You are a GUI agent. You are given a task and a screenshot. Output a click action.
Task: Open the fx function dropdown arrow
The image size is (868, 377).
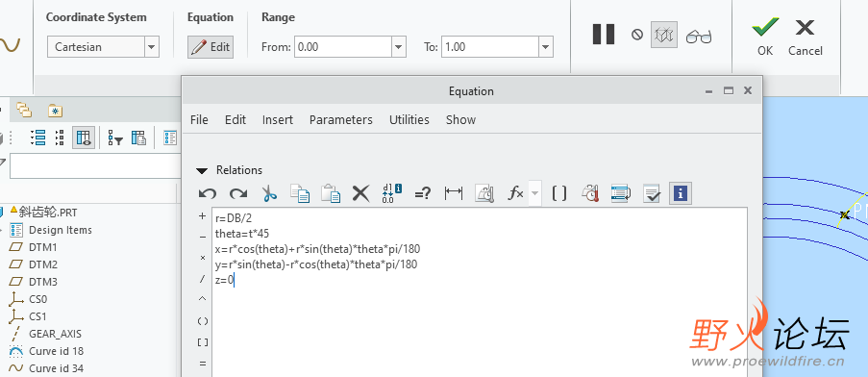pyautogui.click(x=534, y=193)
